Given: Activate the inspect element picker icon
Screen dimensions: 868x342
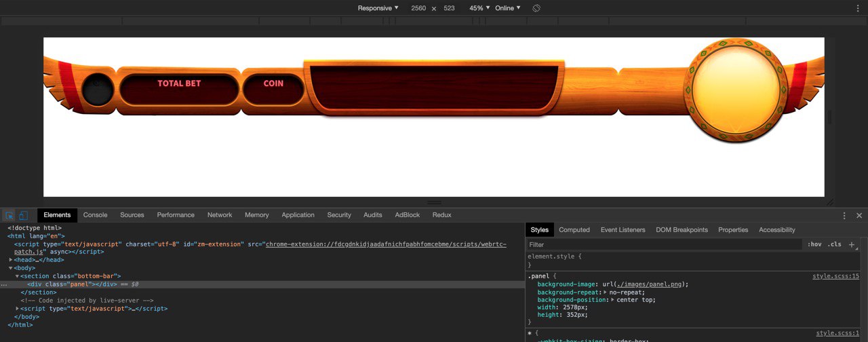Looking at the screenshot, I should pyautogui.click(x=9, y=215).
